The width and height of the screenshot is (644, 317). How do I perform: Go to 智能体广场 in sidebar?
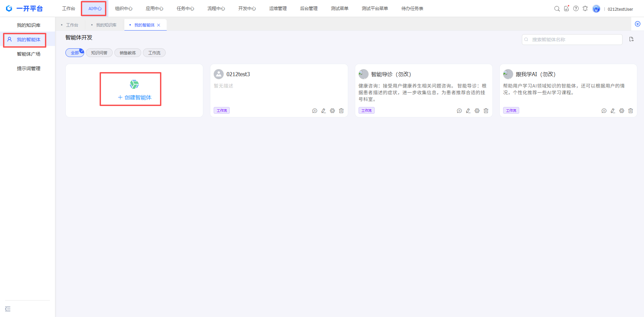29,54
